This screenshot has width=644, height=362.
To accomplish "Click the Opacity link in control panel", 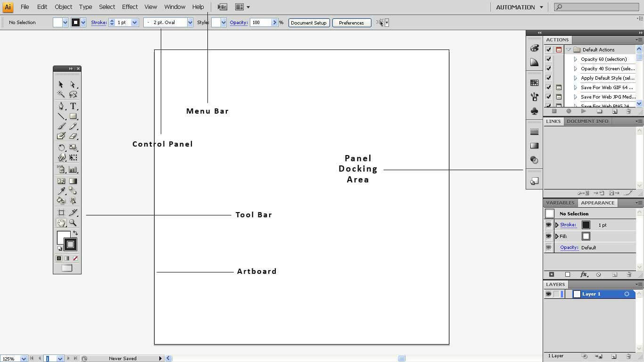I will tap(239, 23).
